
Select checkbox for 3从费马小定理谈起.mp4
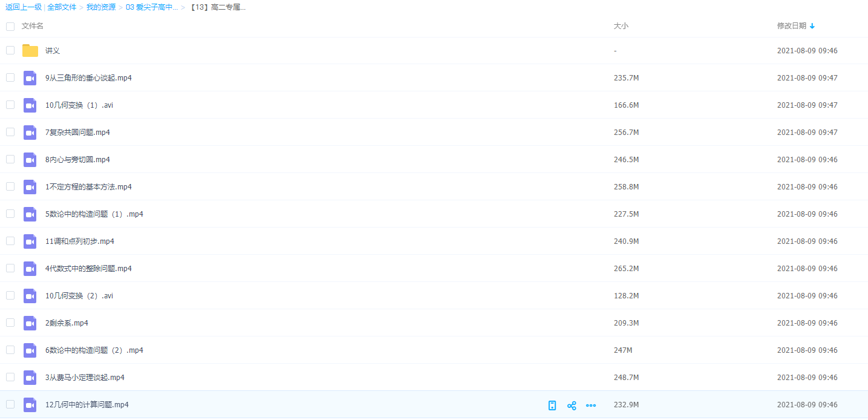(x=10, y=377)
